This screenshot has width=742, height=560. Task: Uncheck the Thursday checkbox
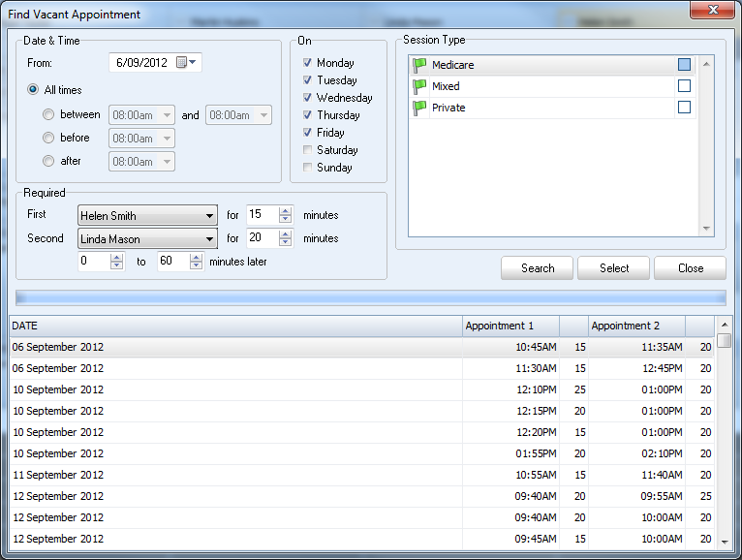click(x=308, y=115)
